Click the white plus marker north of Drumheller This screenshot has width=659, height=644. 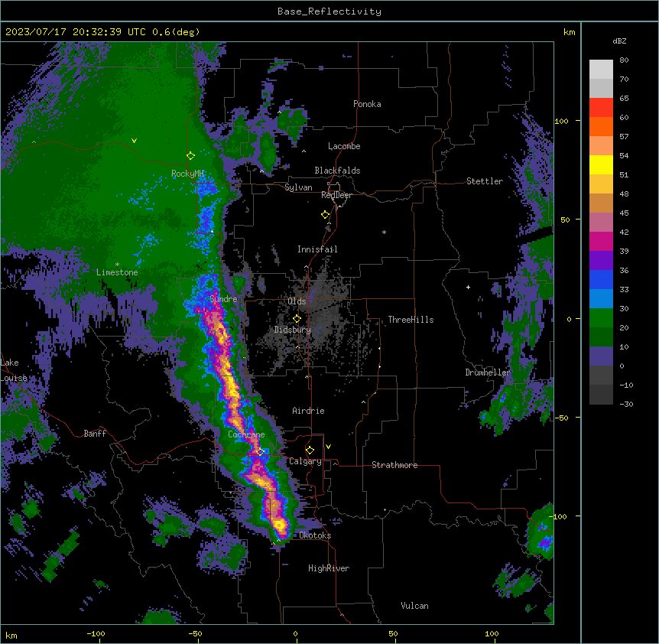(x=468, y=287)
